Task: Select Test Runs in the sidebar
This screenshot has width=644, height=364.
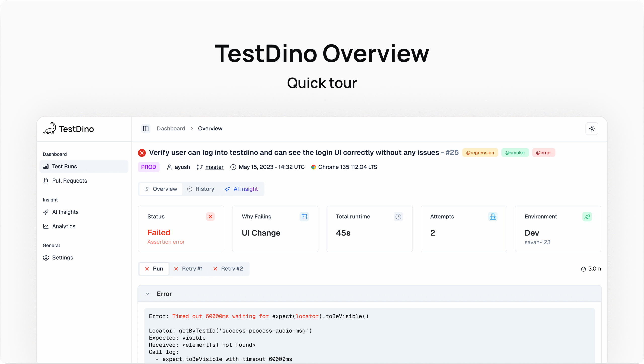Action: (64, 166)
